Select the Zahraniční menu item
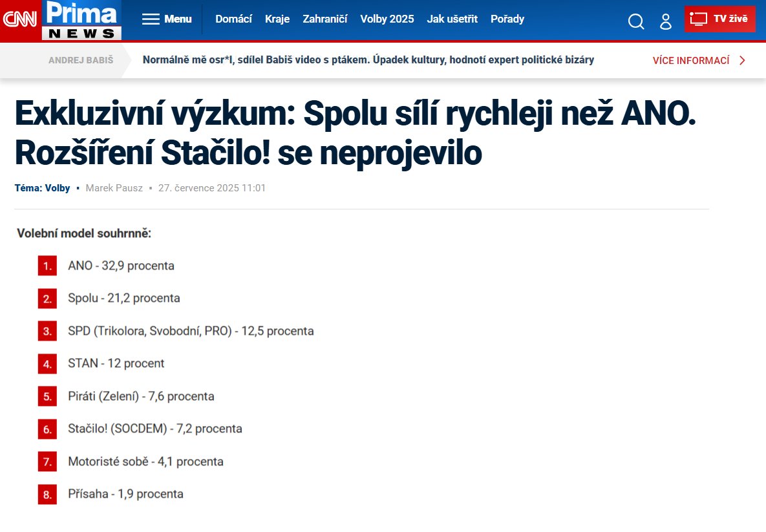The width and height of the screenshot is (766, 532). pos(325,19)
